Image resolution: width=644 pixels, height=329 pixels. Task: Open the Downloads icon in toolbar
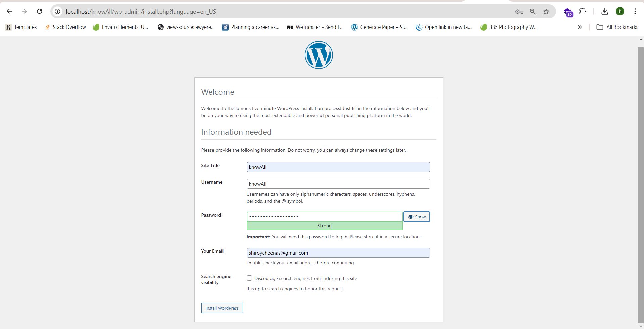pyautogui.click(x=605, y=11)
